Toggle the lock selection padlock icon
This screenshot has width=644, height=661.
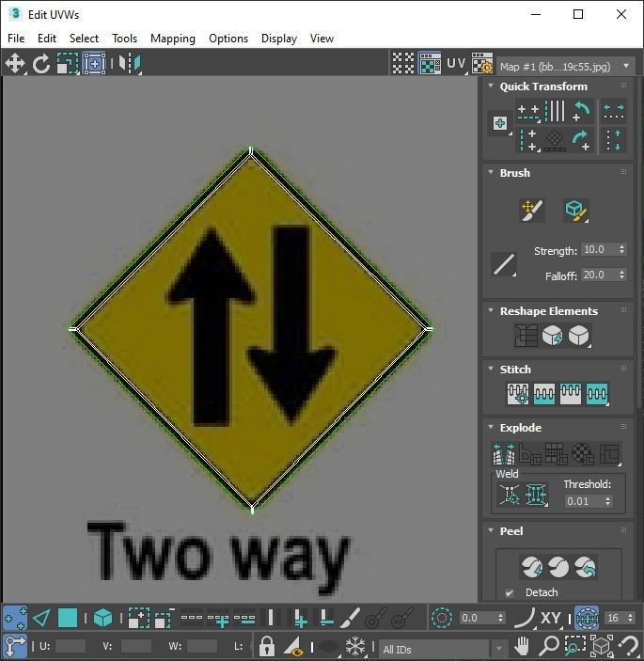[x=267, y=646]
